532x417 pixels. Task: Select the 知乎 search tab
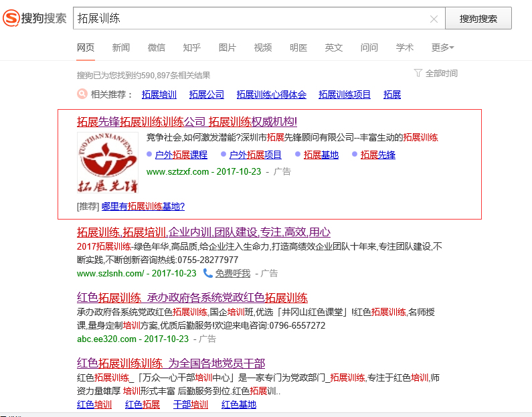[x=191, y=48]
